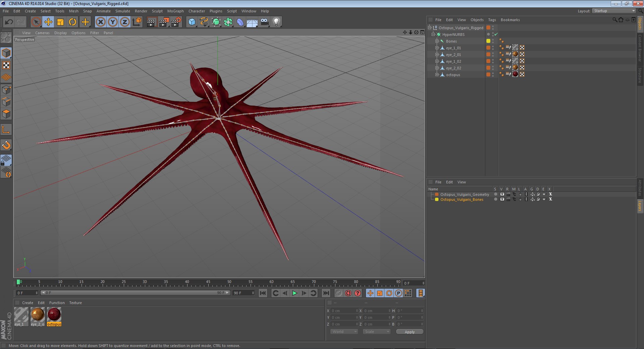Go to start of animation
This screenshot has width=644, height=349.
[263, 293]
